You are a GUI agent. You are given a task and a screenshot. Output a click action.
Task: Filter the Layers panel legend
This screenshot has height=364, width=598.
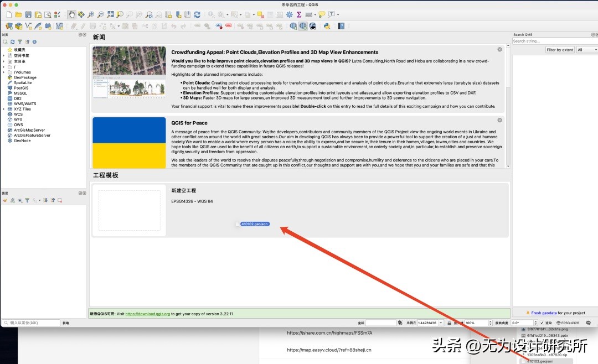pyautogui.click(x=27, y=200)
